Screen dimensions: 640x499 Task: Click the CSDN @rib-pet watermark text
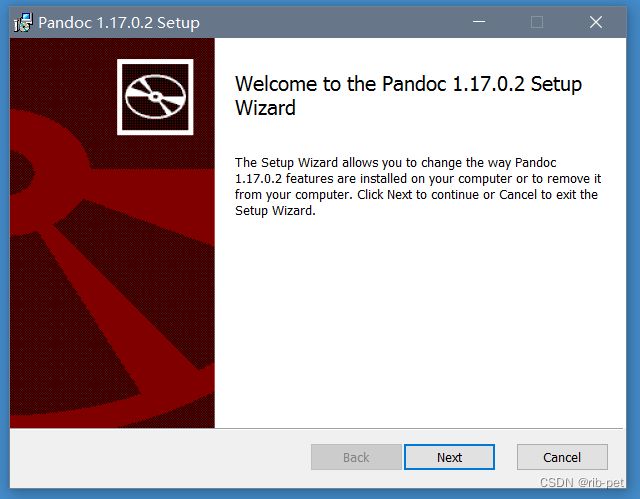(582, 483)
